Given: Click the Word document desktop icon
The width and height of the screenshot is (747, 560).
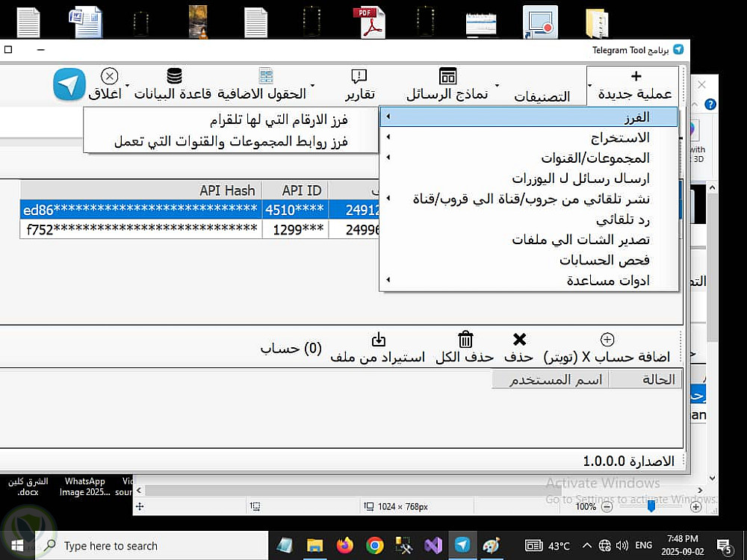Looking at the screenshot, I should point(86,21).
